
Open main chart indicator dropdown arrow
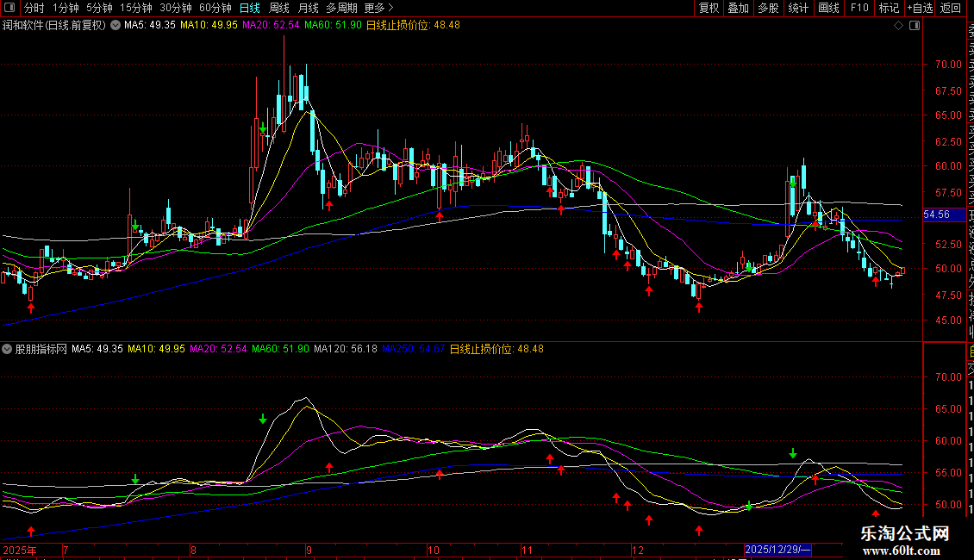pyautogui.click(x=116, y=25)
